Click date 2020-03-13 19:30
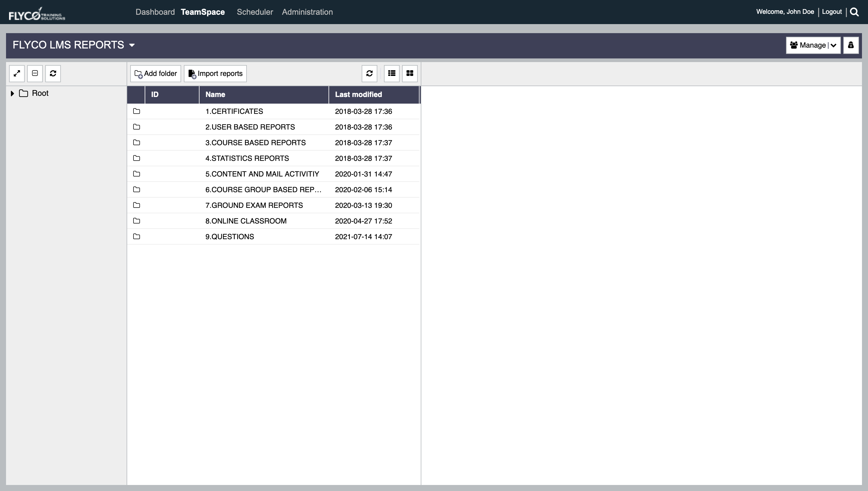This screenshot has height=491, width=868. pos(363,205)
